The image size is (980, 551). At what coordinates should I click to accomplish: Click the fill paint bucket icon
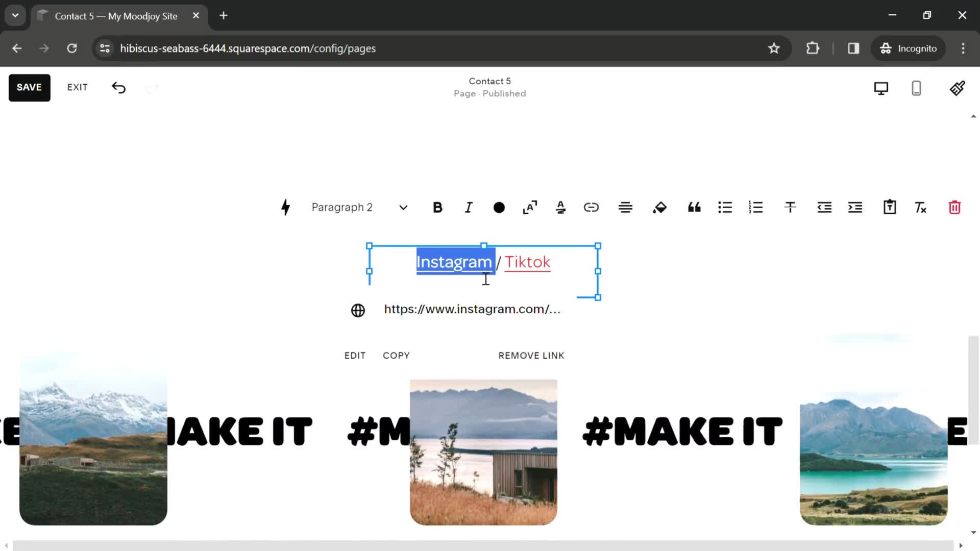pos(659,207)
